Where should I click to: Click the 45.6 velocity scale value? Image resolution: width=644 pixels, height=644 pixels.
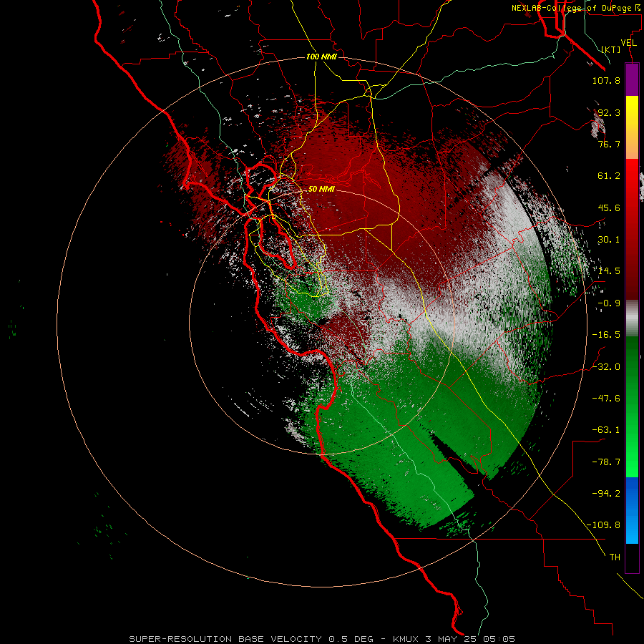(609, 208)
